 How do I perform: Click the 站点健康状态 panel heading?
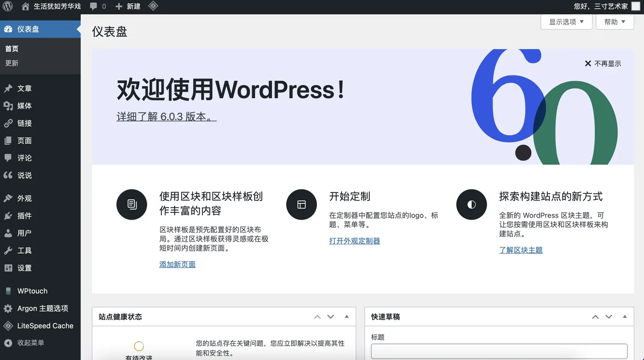pyautogui.click(x=121, y=317)
